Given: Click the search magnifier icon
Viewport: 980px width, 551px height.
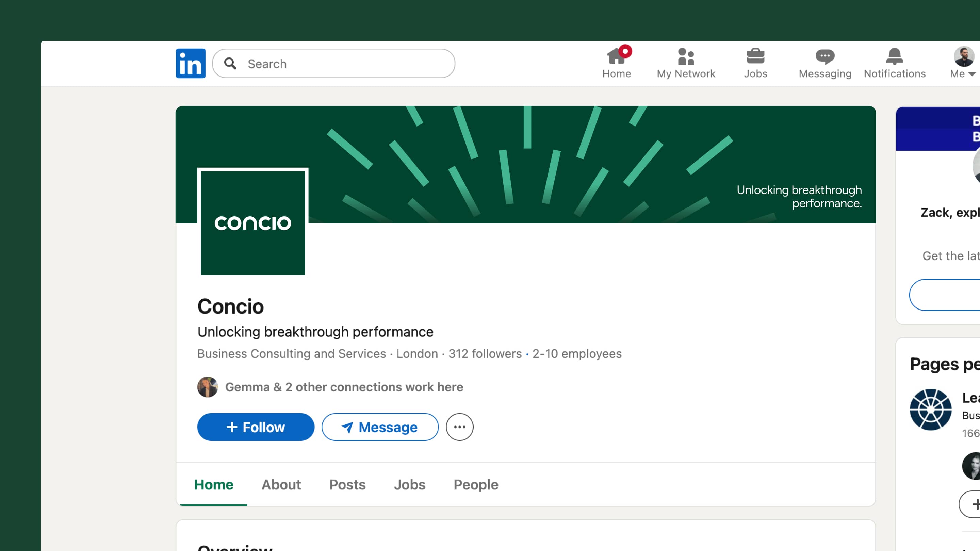Looking at the screenshot, I should coord(231,64).
